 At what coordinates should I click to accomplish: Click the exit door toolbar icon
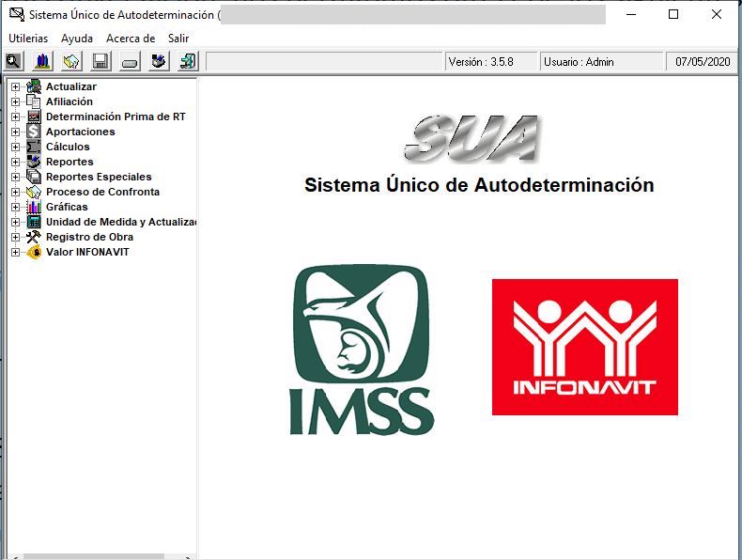tap(188, 62)
